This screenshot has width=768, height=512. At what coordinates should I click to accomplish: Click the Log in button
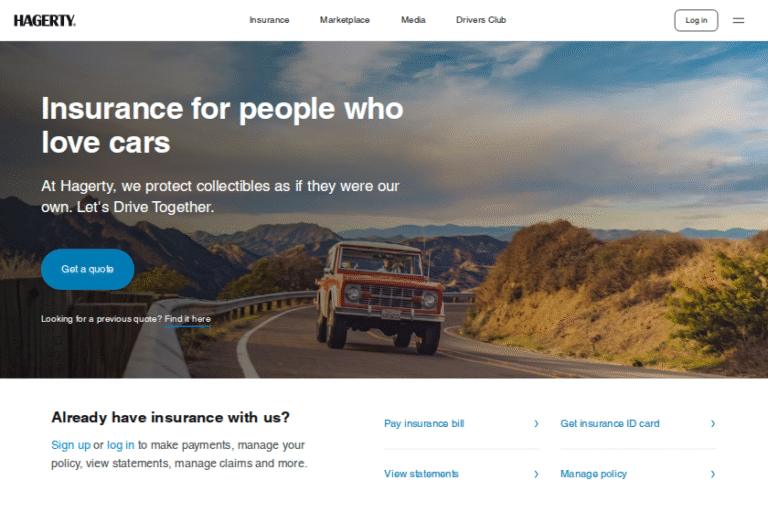(696, 21)
